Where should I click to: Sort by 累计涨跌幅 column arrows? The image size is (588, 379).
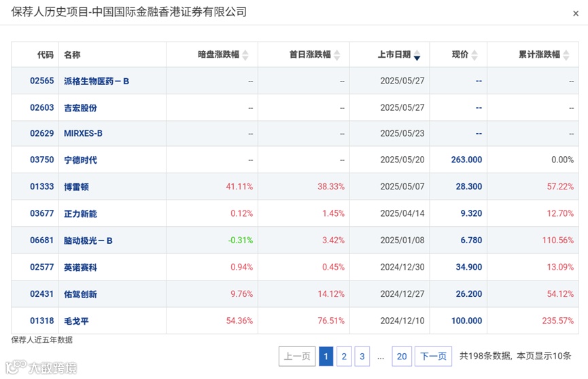point(566,55)
